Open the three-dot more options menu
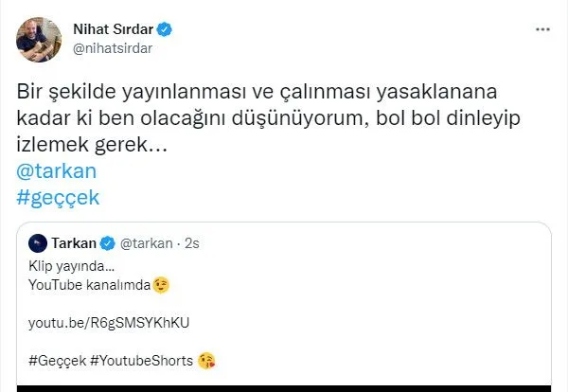Screen dimensions: 568x392 pos(542,30)
